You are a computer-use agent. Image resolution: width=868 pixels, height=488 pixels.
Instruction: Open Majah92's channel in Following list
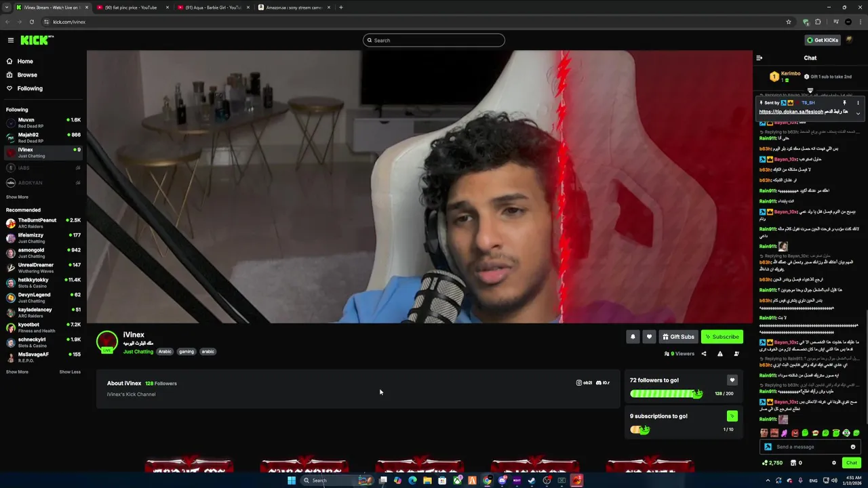tap(43, 138)
